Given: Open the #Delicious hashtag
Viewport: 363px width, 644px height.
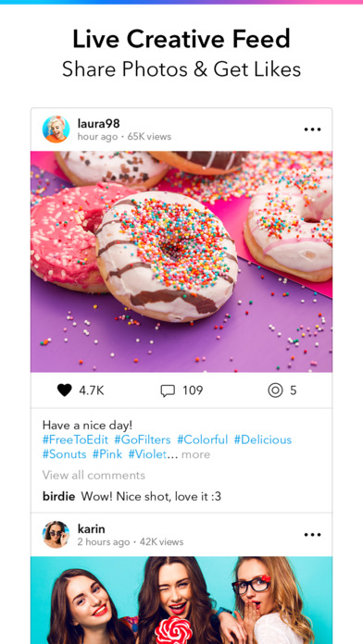Looking at the screenshot, I should pos(263,440).
